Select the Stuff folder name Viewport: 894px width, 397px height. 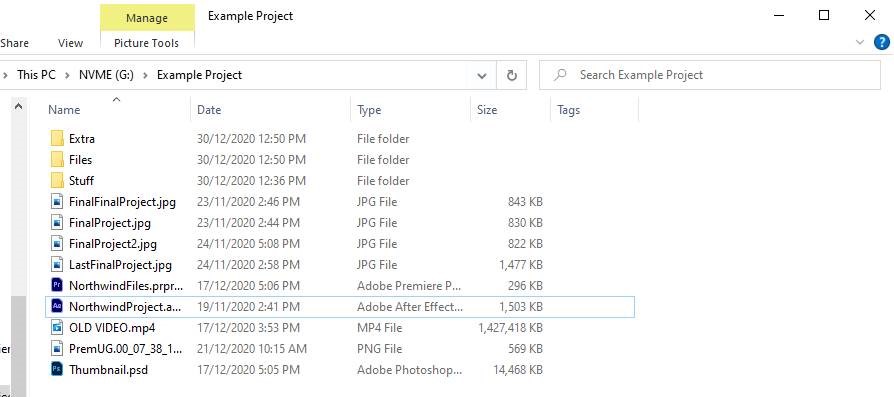coord(82,181)
